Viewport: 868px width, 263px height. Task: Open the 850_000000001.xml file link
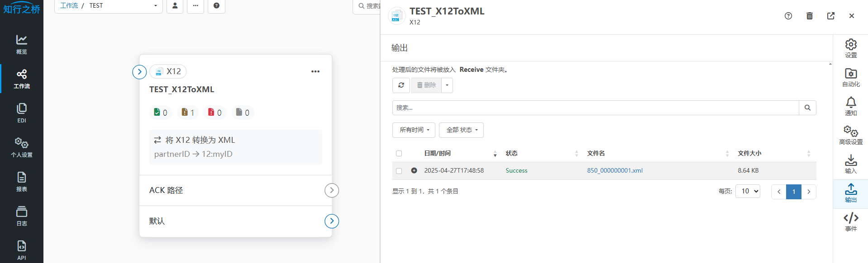coord(615,170)
